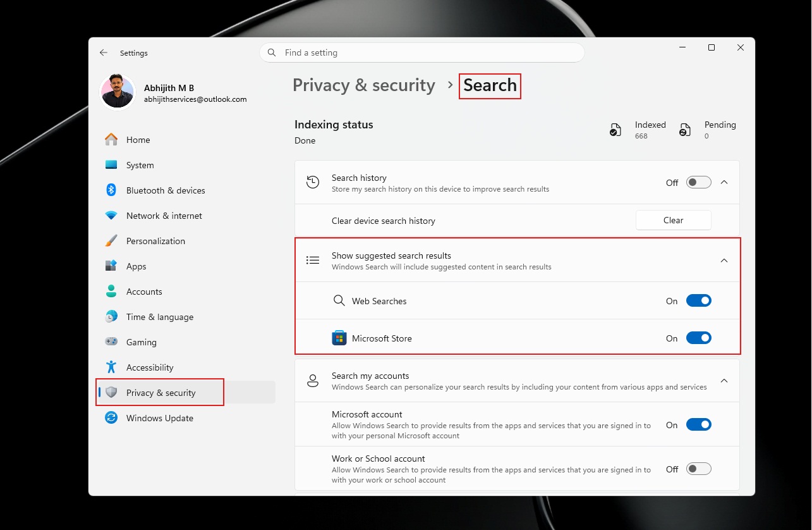
Task: Click the Network wifi icon
Action: [111, 216]
